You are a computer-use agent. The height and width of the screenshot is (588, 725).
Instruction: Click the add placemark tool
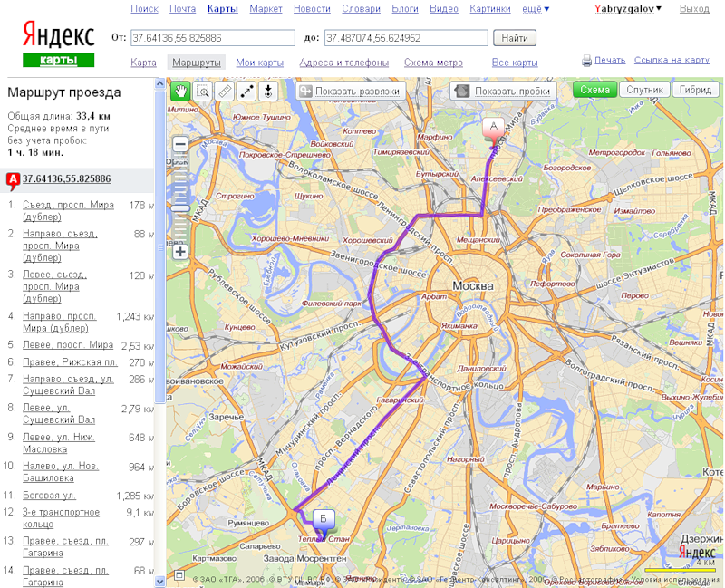[x=268, y=91]
